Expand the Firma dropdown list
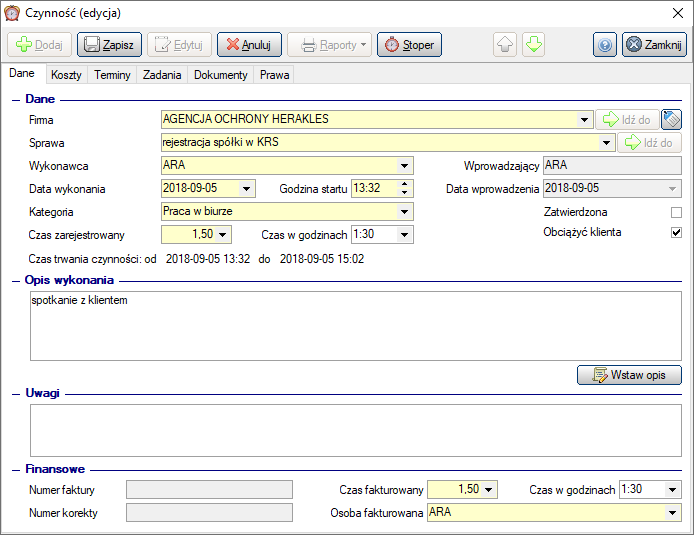The width and height of the screenshot is (694, 535). [585, 120]
